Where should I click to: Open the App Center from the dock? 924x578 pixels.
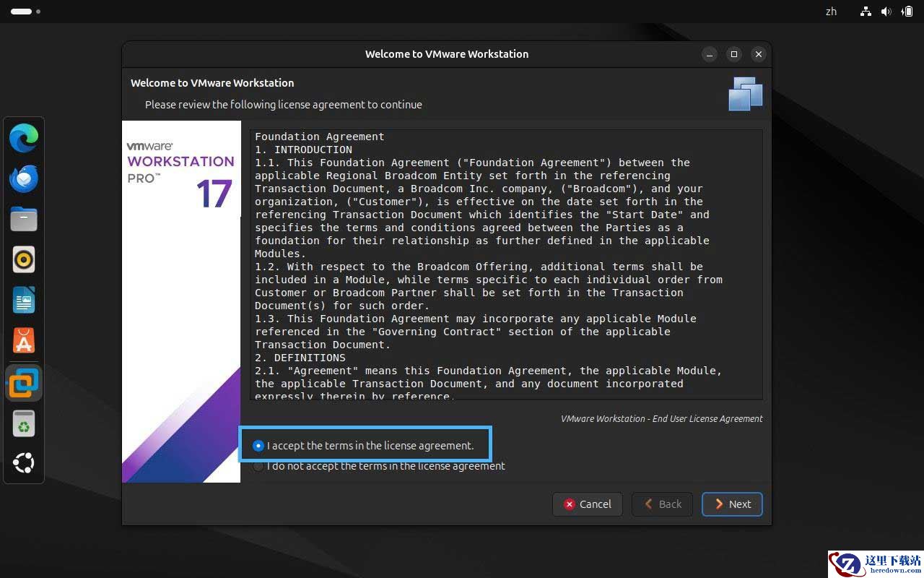[24, 340]
